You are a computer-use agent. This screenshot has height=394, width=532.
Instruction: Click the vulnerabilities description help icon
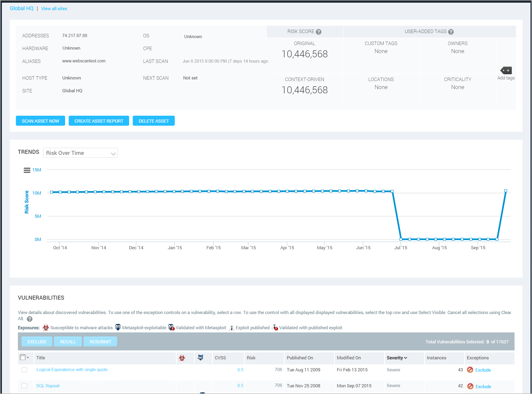point(30,319)
